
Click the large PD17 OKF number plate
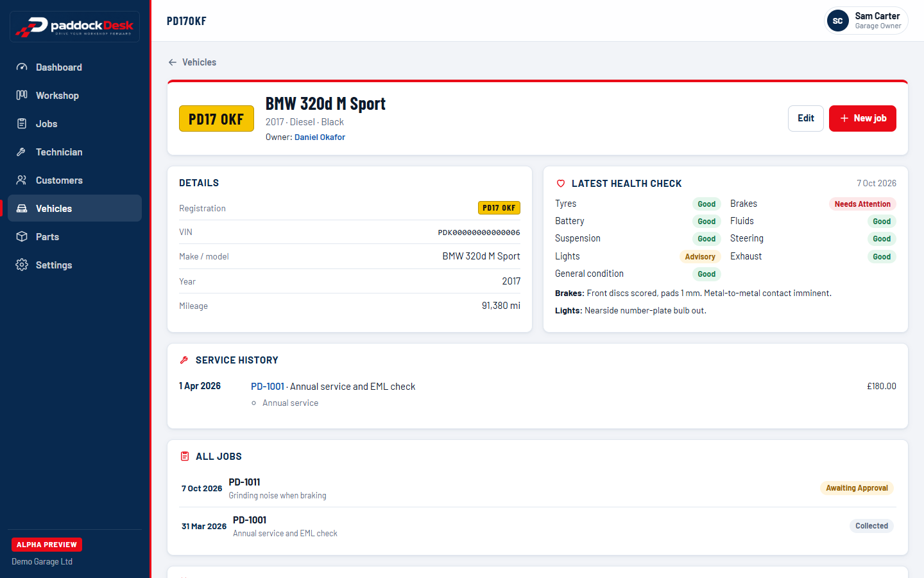[x=216, y=119]
